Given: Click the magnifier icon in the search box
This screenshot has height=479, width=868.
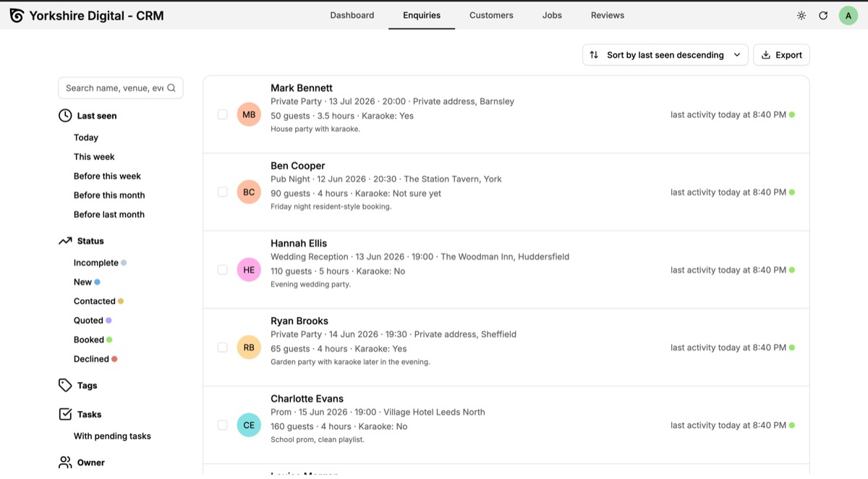Looking at the screenshot, I should pos(171,88).
